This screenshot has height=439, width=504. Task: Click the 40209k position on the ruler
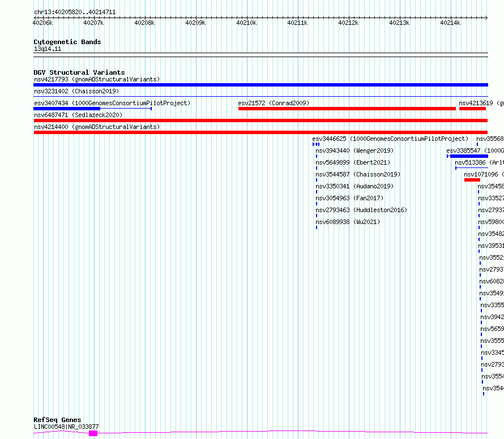click(195, 23)
